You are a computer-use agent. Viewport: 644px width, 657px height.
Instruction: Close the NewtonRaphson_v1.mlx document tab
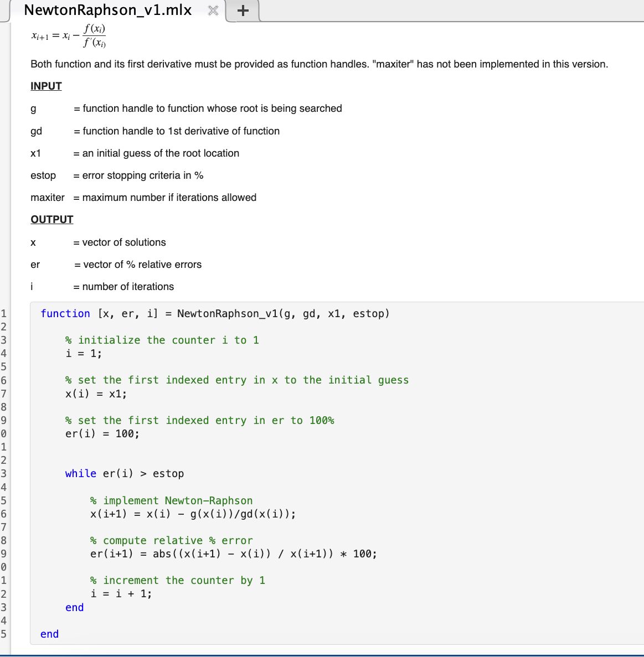coord(213,10)
